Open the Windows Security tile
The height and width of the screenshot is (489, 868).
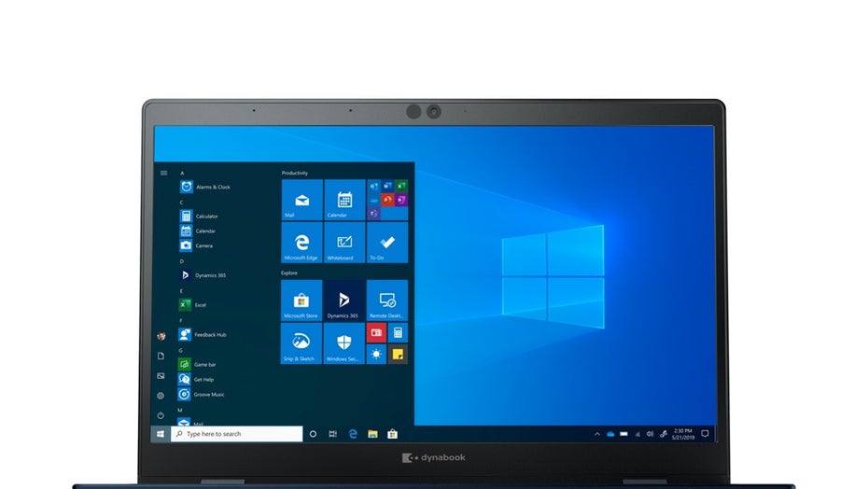pos(344,343)
